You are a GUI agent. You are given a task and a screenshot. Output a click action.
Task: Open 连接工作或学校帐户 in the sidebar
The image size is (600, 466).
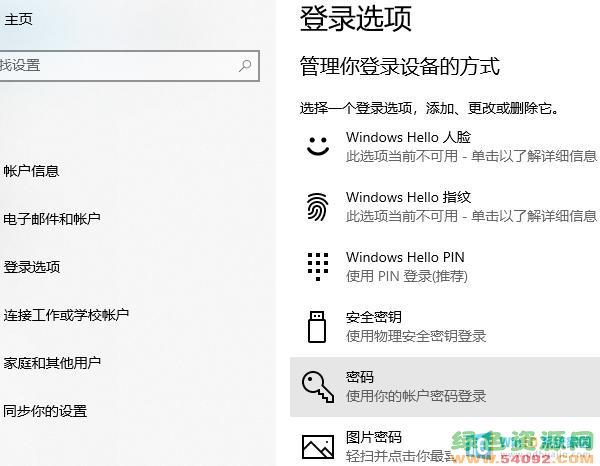click(66, 315)
